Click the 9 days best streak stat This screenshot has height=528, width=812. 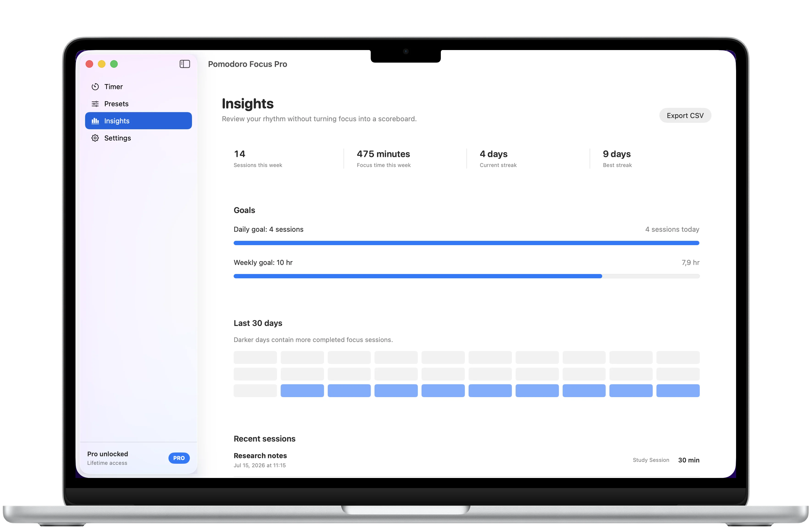coord(617,158)
